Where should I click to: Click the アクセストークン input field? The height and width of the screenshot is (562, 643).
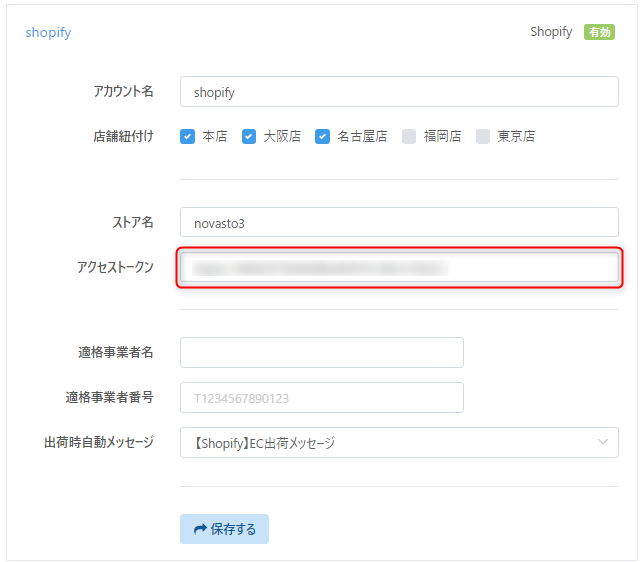pos(399,267)
